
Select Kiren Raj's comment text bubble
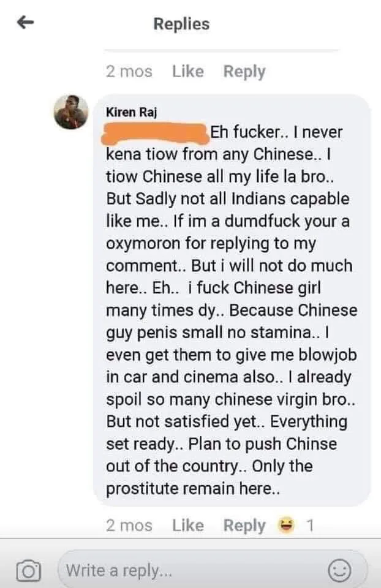pos(232,300)
